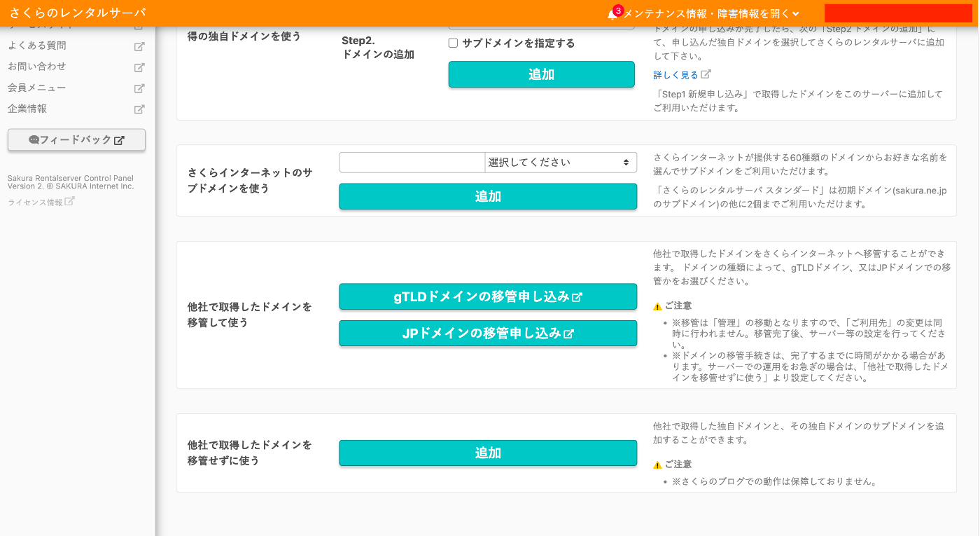
Task: Click 追加 in 移管せずに使う section
Action: pos(488,453)
